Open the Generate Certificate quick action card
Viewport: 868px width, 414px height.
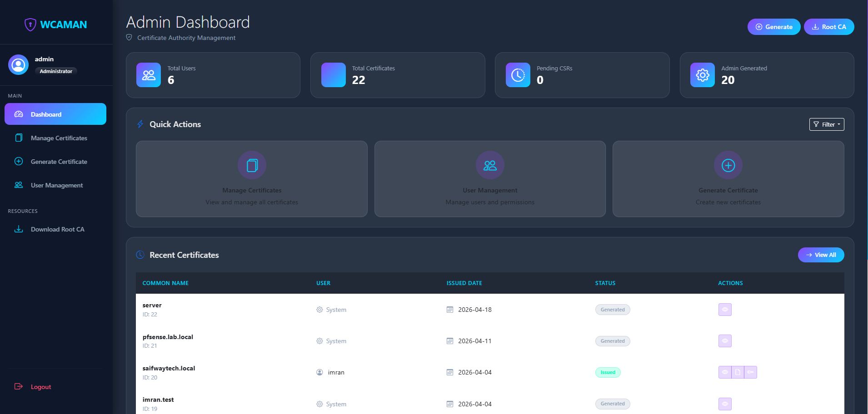pos(728,179)
